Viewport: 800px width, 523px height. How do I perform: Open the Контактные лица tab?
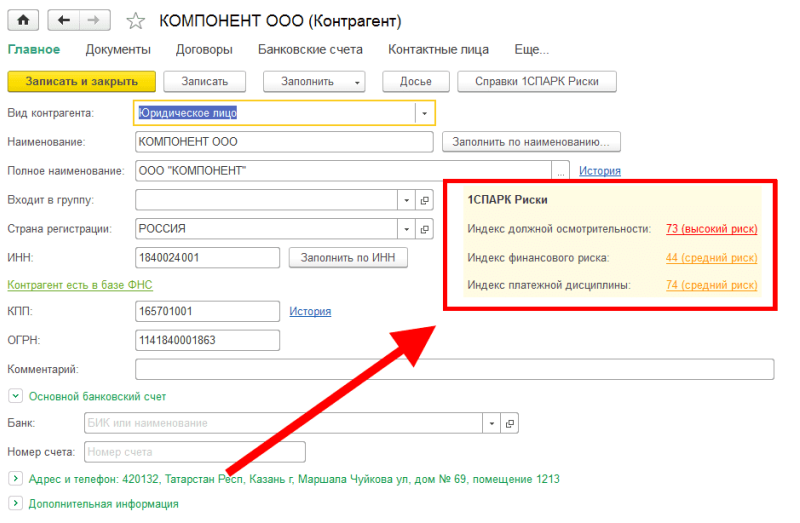click(438, 49)
